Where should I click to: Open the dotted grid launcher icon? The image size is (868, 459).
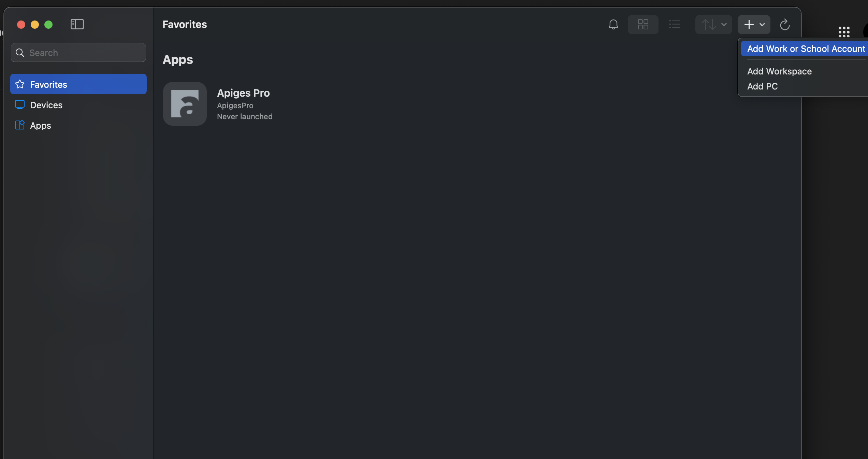pos(844,32)
